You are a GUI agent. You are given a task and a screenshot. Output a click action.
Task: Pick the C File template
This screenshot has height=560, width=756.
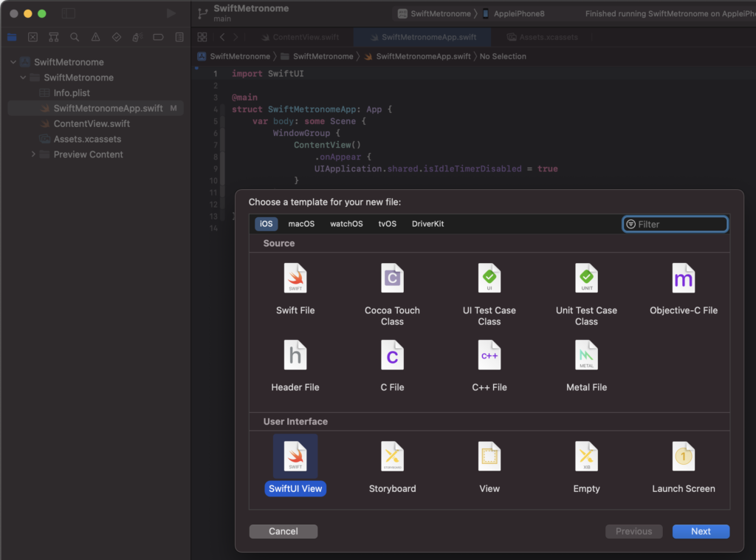(x=392, y=366)
